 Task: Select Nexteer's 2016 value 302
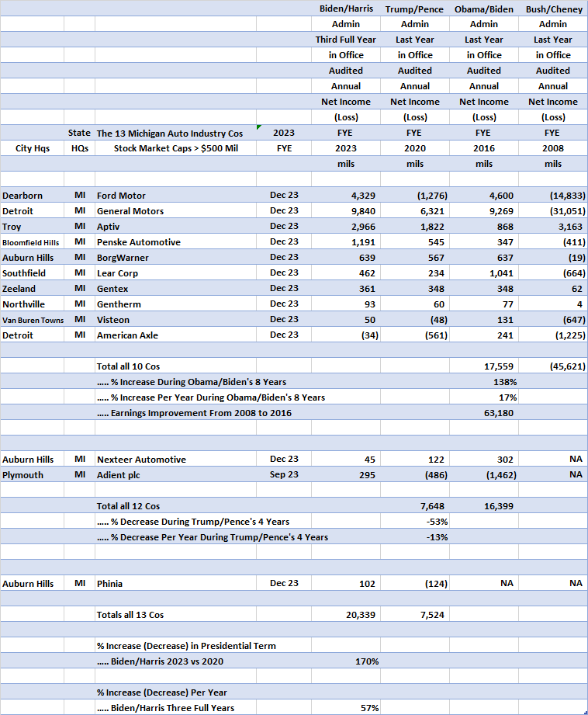484,459
